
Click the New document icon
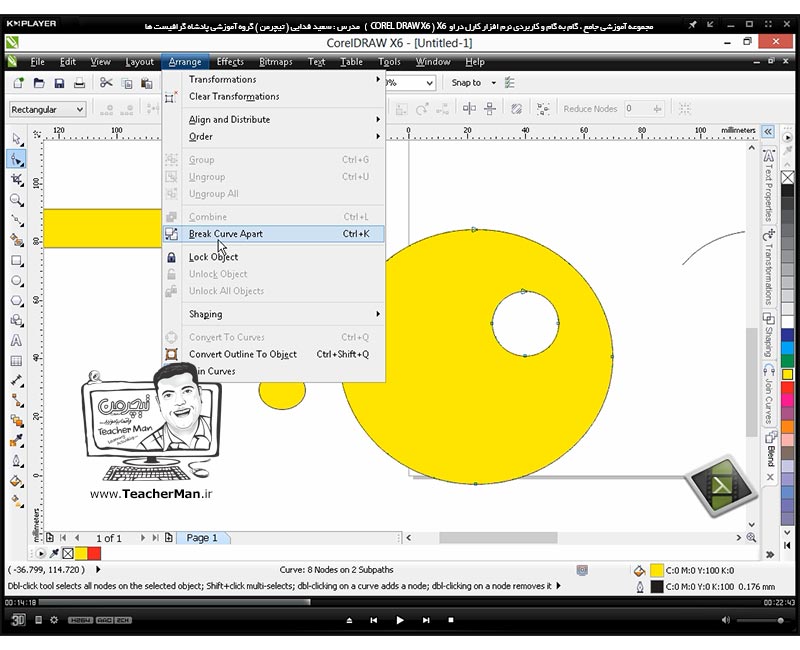tap(18, 83)
